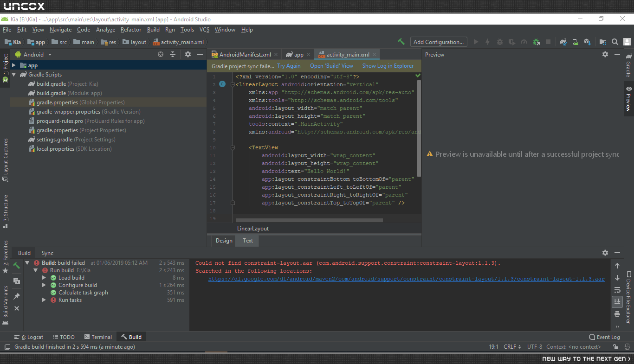Click Show Log in Explorer link
Image resolution: width=634 pixels, height=364 pixels.
[x=388, y=66]
